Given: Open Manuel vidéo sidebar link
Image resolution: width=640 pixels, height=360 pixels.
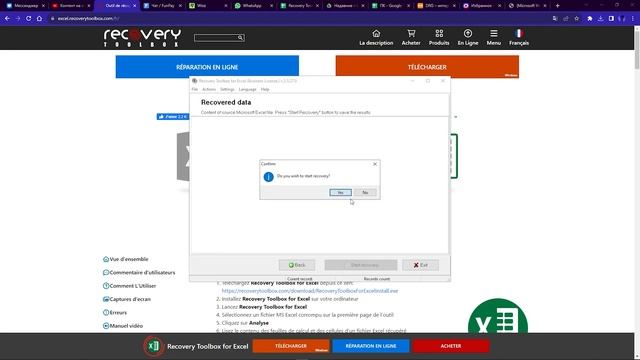Looking at the screenshot, I should [126, 326].
